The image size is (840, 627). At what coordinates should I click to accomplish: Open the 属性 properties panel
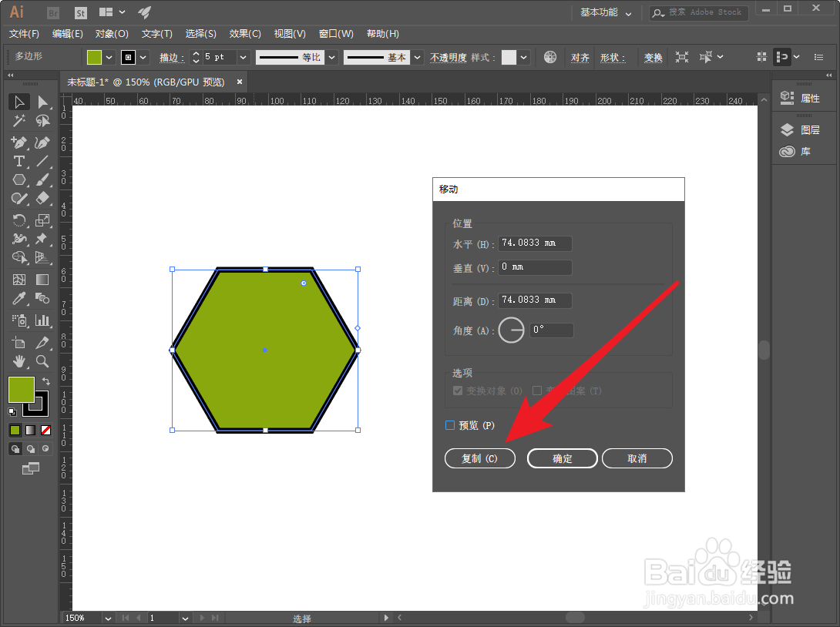pyautogui.click(x=801, y=98)
